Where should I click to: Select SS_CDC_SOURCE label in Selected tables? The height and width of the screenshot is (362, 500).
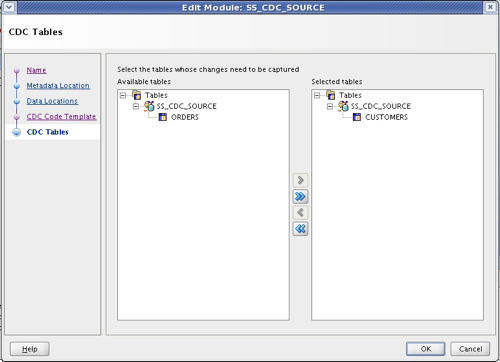pos(381,106)
